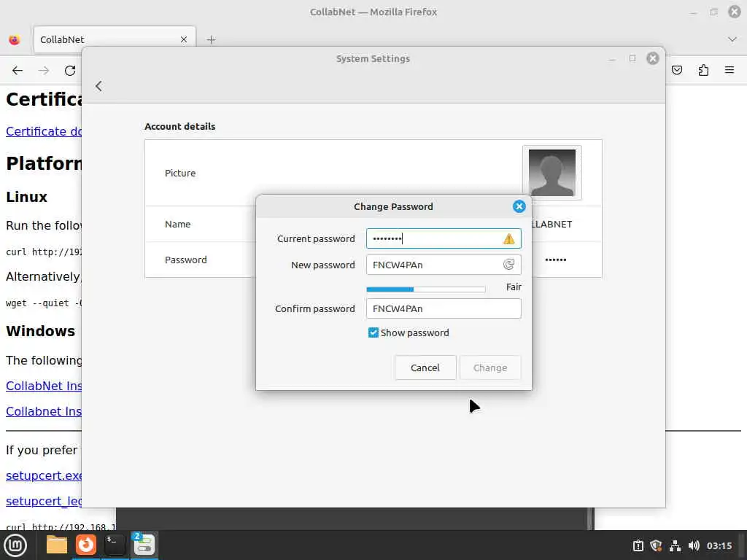Open the second Collabnet Ins link
747x560 pixels.
pos(44,411)
